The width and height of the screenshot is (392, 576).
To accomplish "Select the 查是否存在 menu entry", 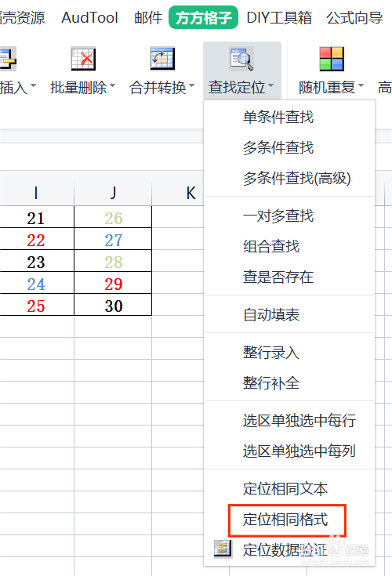I will click(x=278, y=277).
